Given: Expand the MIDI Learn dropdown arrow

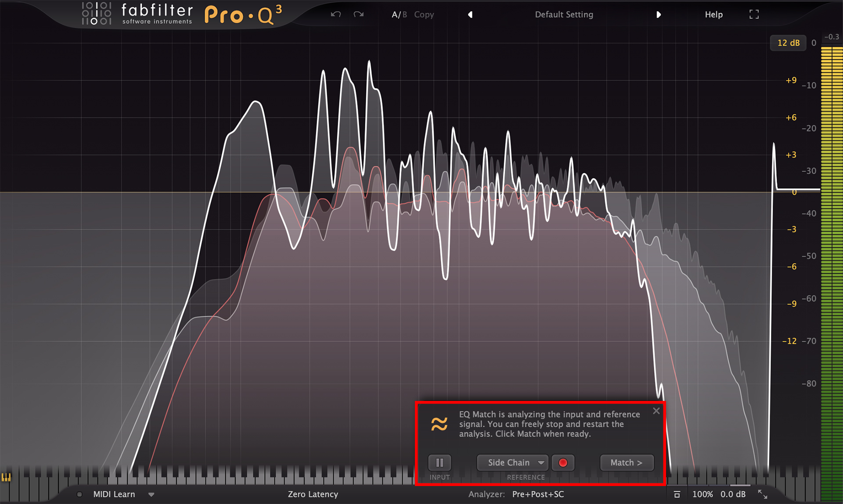Looking at the screenshot, I should pyautogui.click(x=151, y=494).
